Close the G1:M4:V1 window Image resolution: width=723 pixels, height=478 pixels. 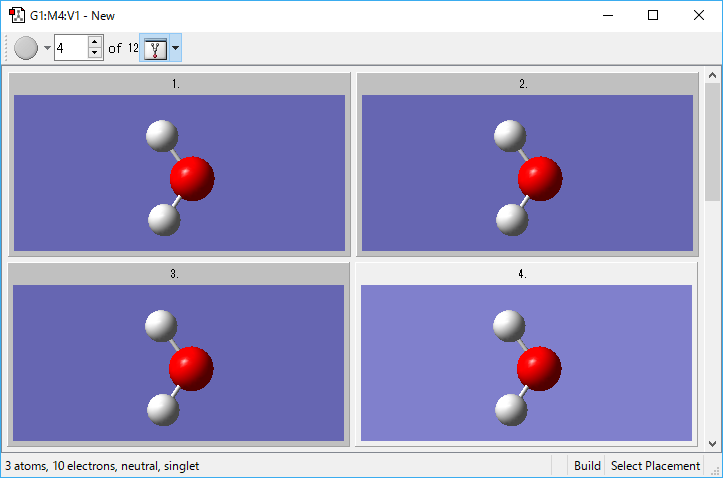[x=699, y=15]
